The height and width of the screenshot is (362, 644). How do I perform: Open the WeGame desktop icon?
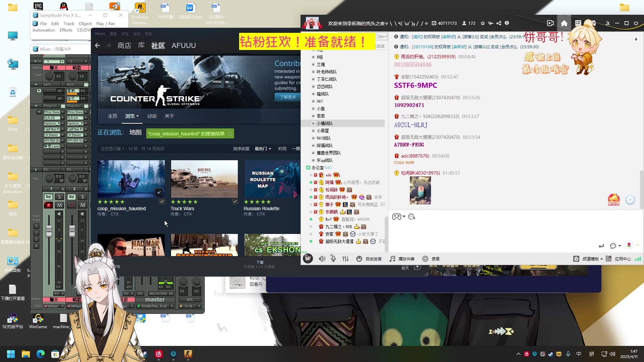38,321
